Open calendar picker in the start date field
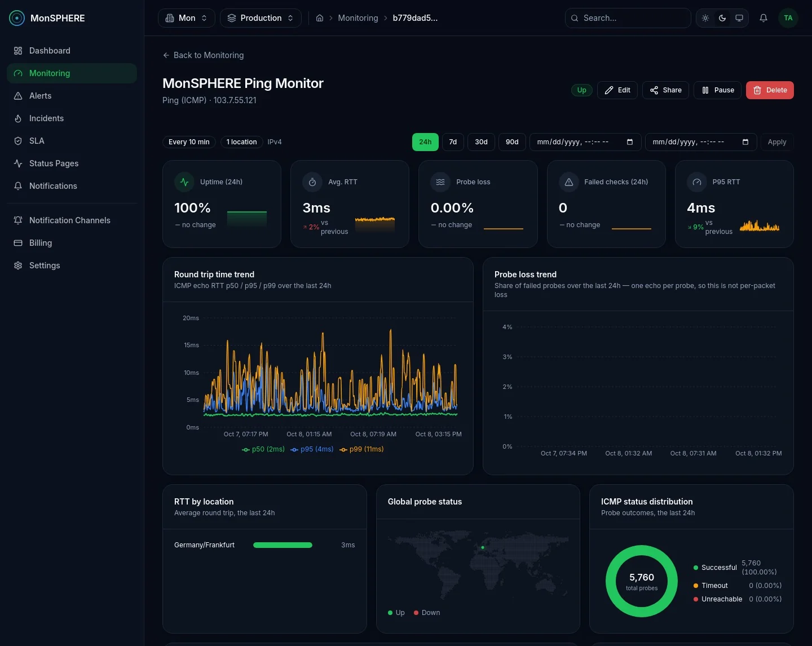Viewport: 812px width, 646px height. [x=630, y=142]
